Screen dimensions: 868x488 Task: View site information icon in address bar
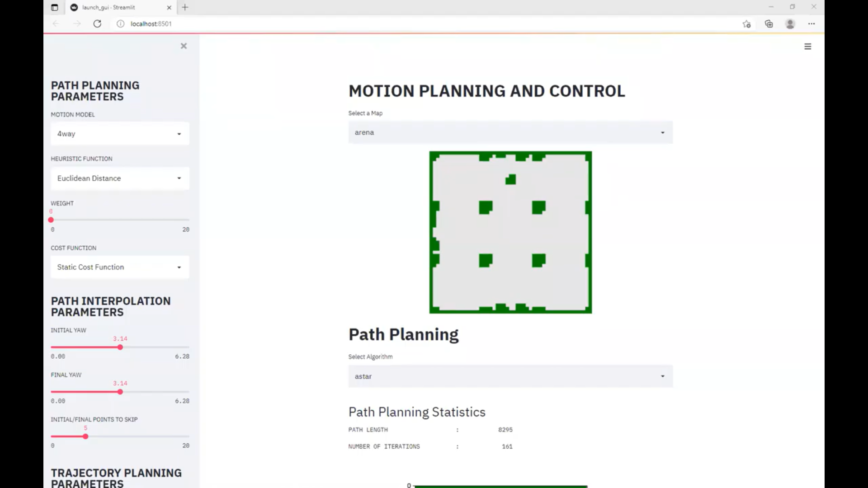(x=120, y=23)
